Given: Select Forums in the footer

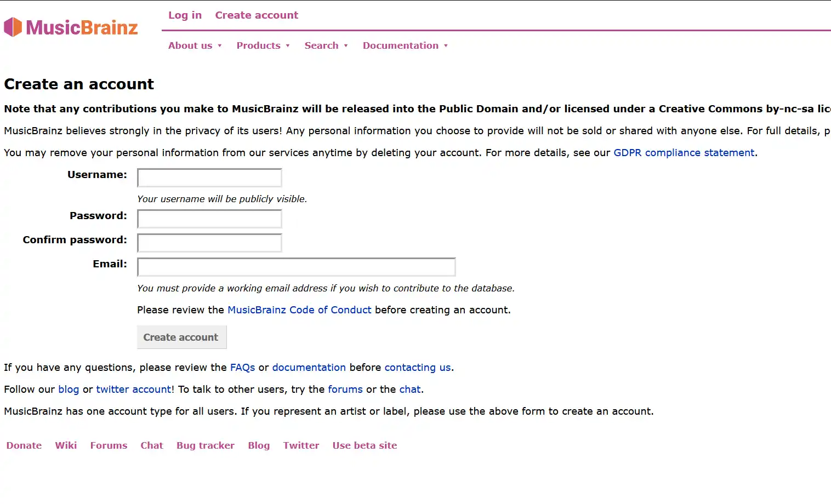Looking at the screenshot, I should point(109,445).
